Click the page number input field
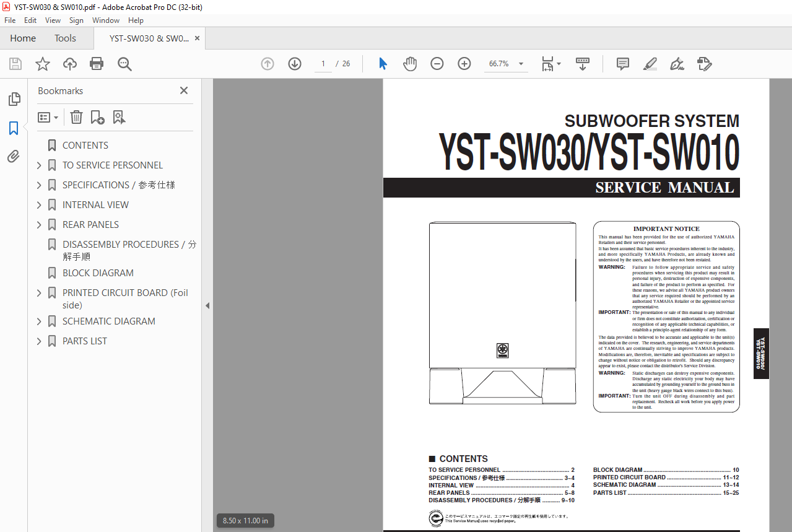The height and width of the screenshot is (532, 792). pyautogui.click(x=323, y=64)
